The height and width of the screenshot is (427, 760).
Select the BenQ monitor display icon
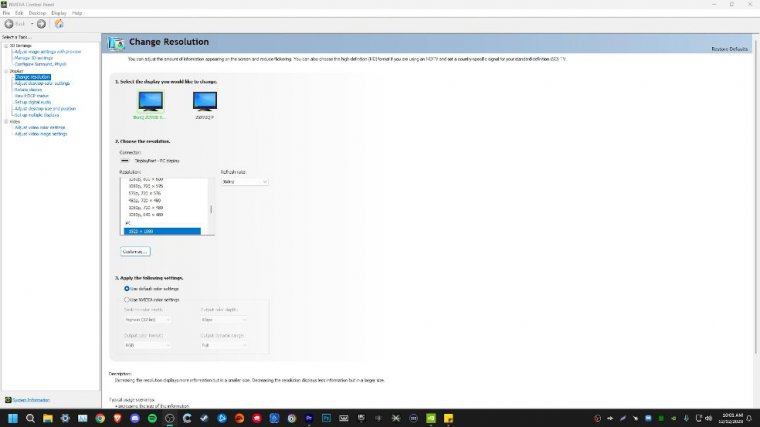point(150,100)
